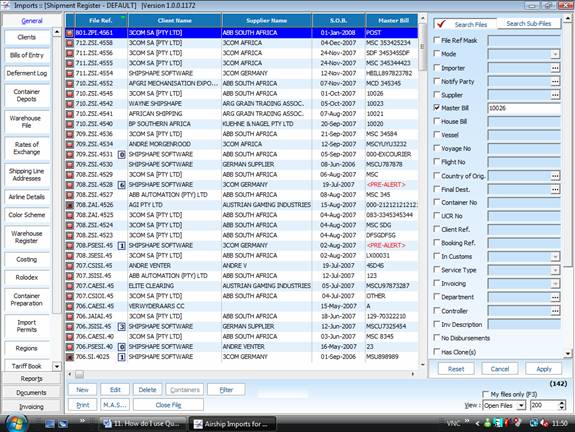Open the Windows Start orb

16,424
